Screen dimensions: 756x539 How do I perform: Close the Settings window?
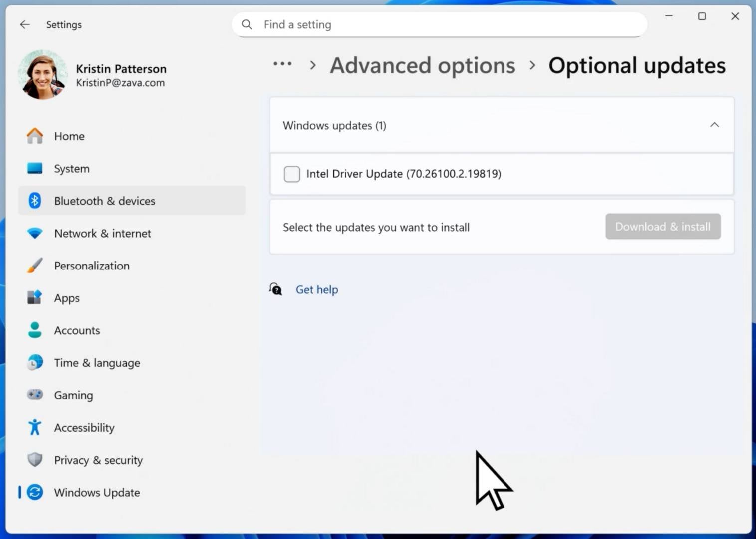point(735,16)
